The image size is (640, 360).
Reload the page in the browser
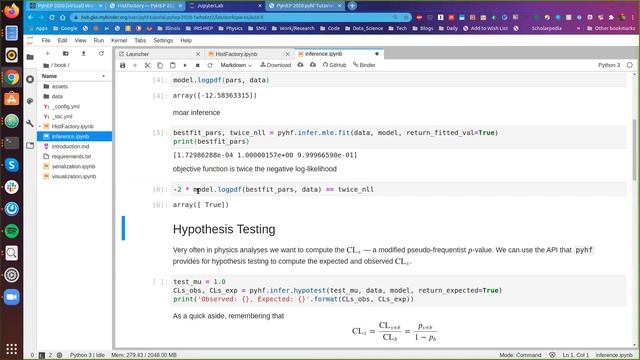52,18
